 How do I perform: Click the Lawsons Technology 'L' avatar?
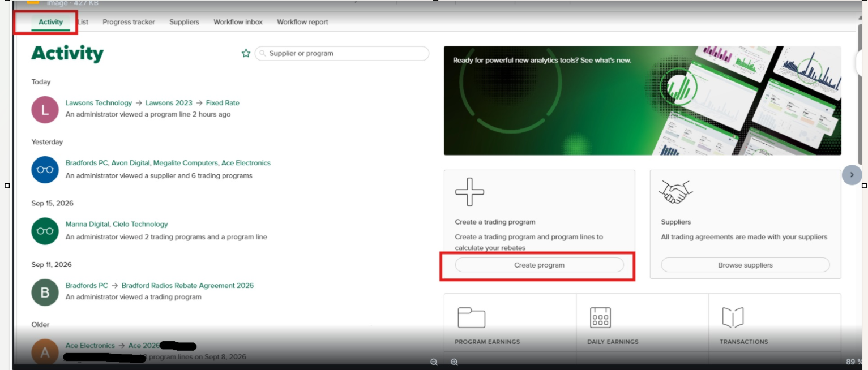45,110
